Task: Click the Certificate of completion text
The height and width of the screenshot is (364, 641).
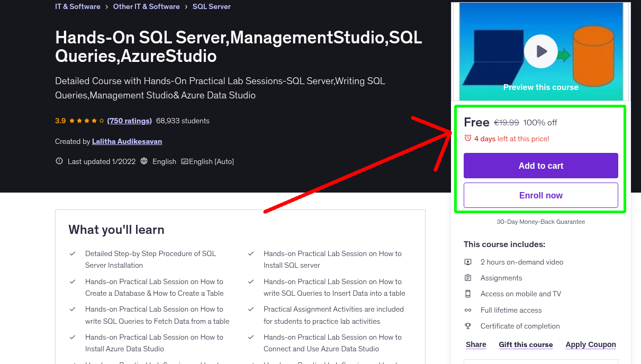Action: pos(520,326)
